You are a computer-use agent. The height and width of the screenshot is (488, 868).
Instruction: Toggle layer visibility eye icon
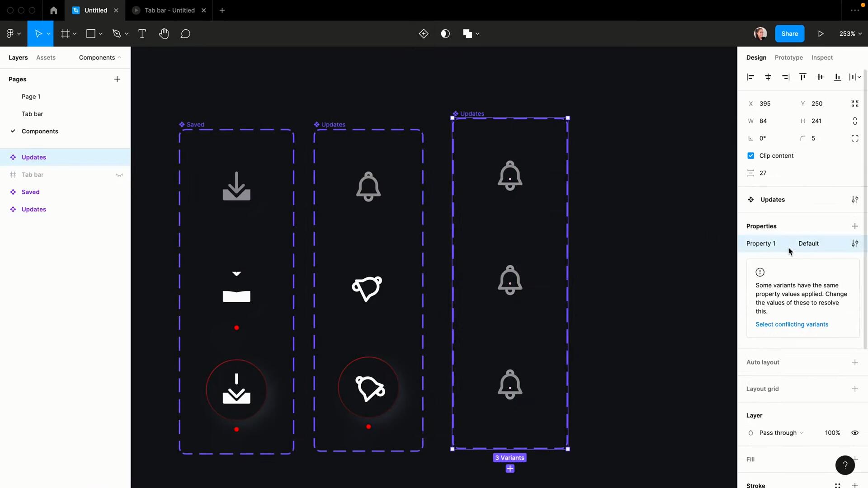tap(855, 433)
